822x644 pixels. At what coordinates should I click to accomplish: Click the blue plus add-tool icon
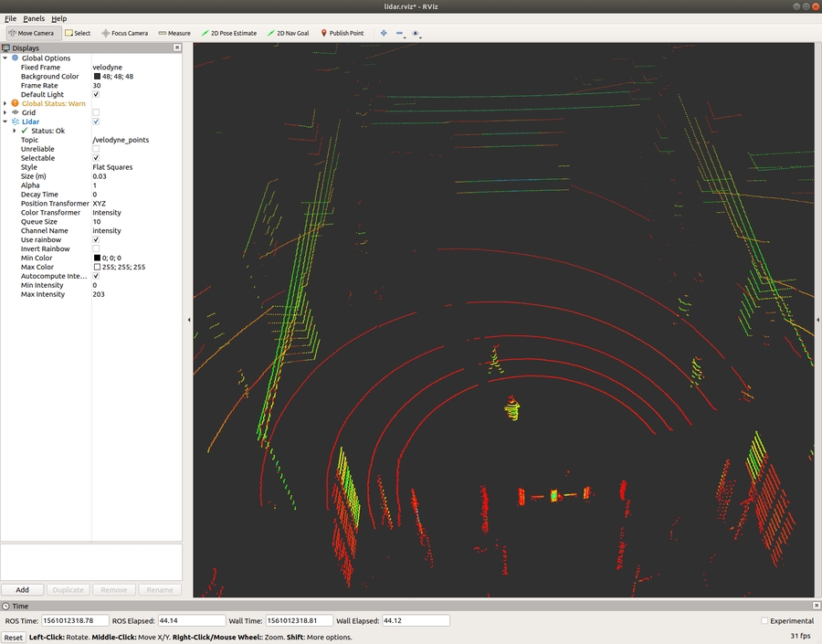pos(384,33)
